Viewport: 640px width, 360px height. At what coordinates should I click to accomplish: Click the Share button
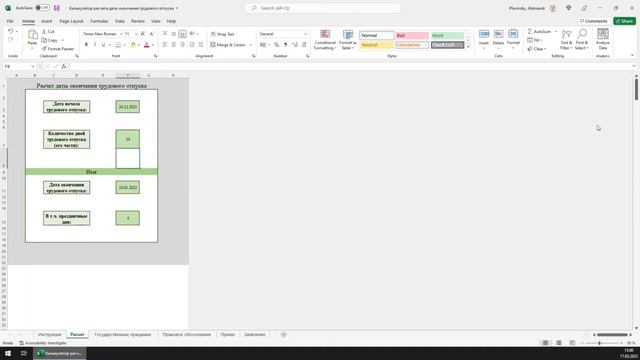point(624,21)
